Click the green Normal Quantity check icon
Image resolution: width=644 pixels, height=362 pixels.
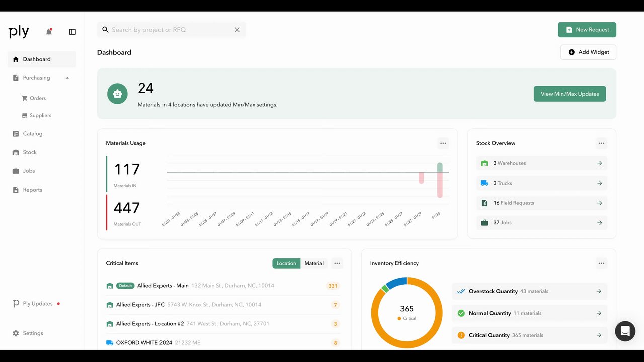(461, 313)
